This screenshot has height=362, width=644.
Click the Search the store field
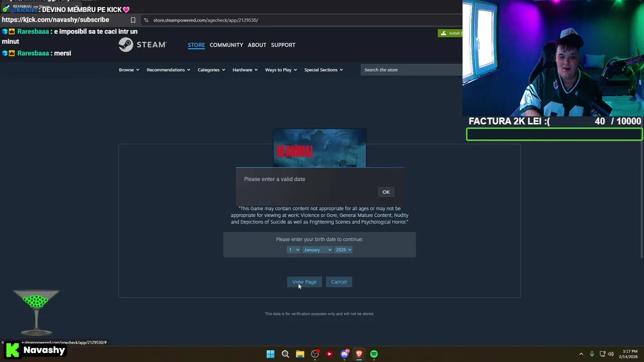[412, 70]
